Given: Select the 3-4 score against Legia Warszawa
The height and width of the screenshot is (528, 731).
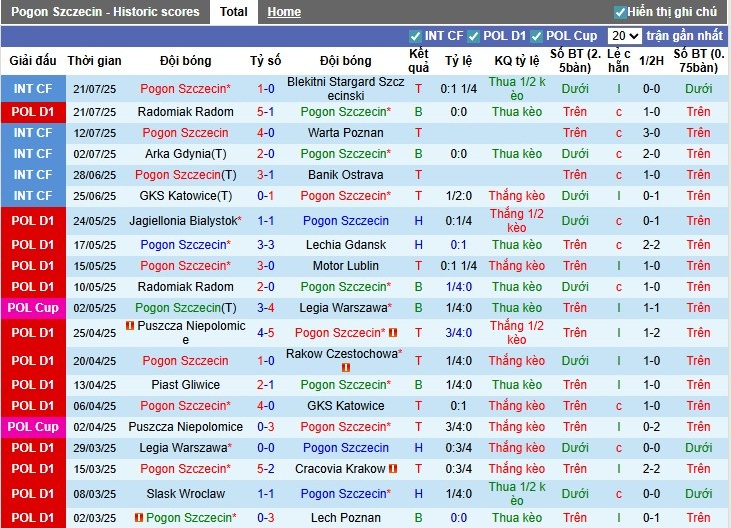Looking at the screenshot, I should (266, 308).
